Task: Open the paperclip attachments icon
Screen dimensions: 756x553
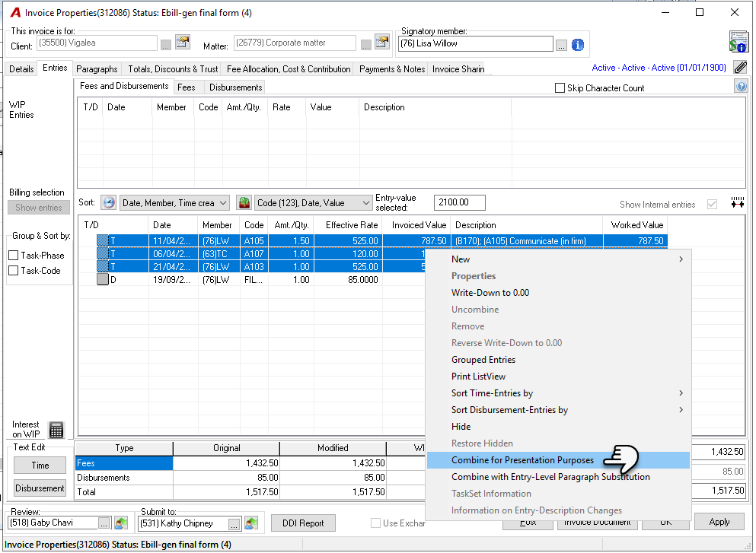Action: point(741,68)
